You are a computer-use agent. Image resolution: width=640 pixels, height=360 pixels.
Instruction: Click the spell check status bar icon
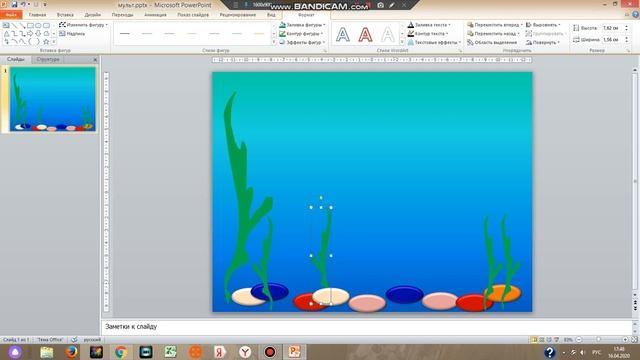tap(74, 340)
